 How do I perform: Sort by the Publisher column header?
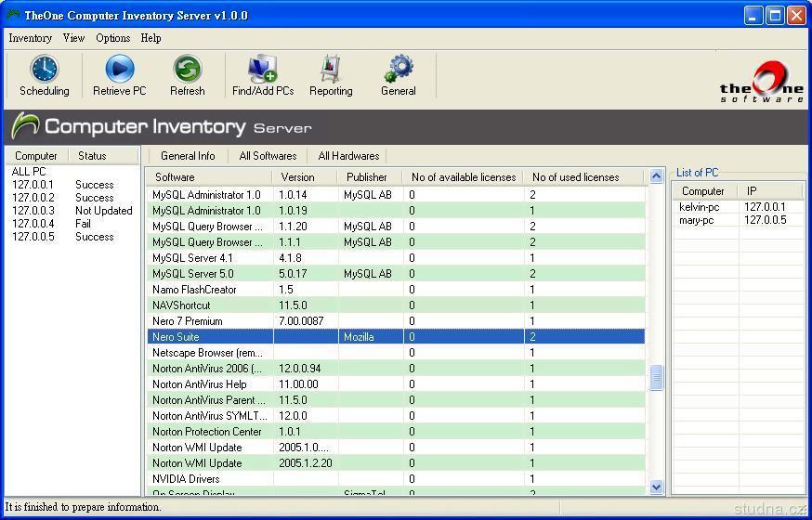point(367,177)
